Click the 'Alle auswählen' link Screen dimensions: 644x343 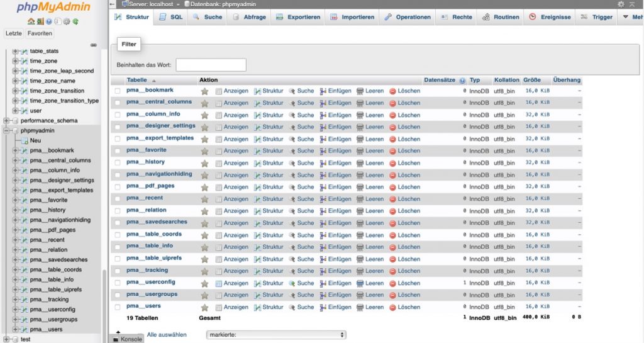[166, 335]
